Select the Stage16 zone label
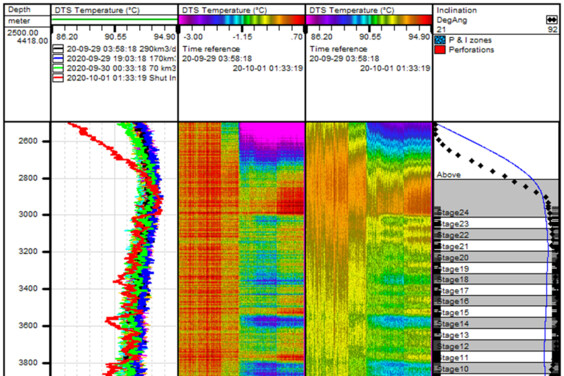This screenshot has height=376, width=564. [452, 301]
